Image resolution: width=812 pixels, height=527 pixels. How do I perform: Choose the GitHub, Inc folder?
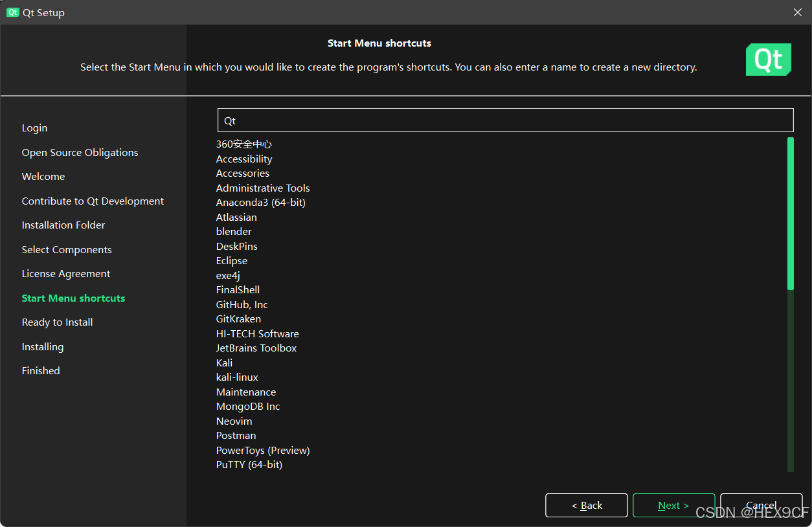pyautogui.click(x=242, y=304)
